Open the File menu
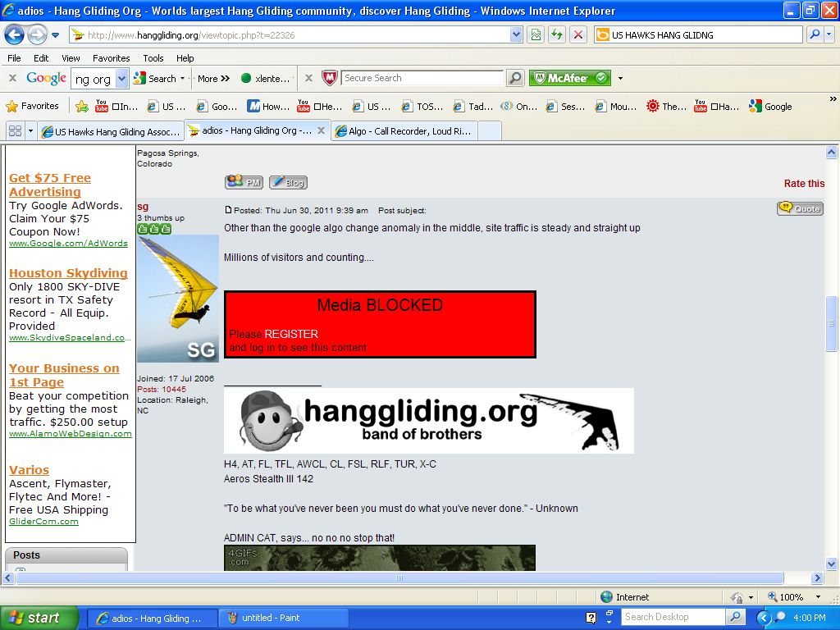This screenshot has height=630, width=840. (x=15, y=58)
